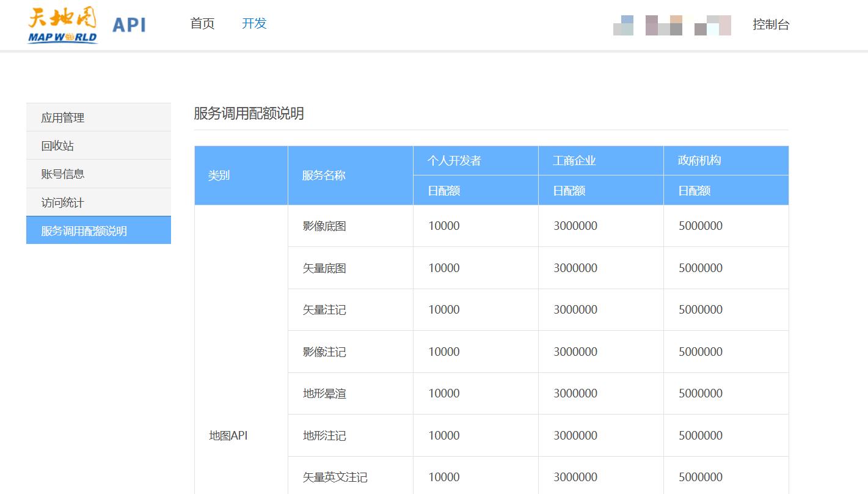Screen dimensions: 868x494
Task: Click the blurred user account name
Action: 672,25
